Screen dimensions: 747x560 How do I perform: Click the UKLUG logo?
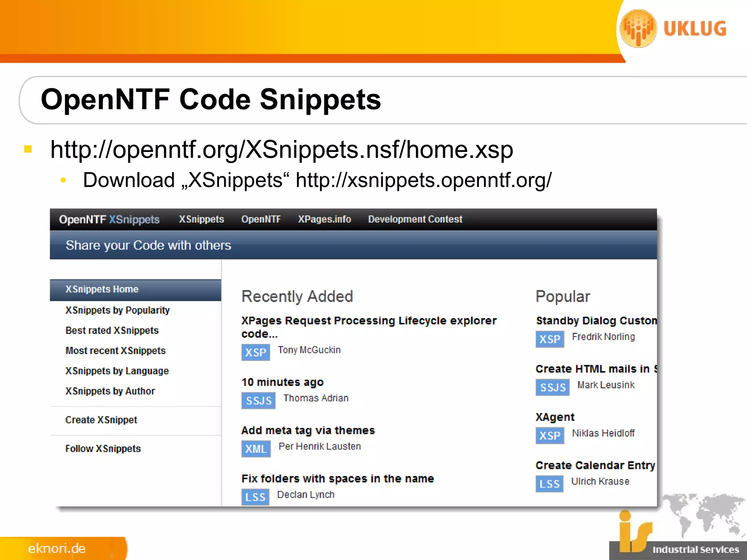(673, 29)
